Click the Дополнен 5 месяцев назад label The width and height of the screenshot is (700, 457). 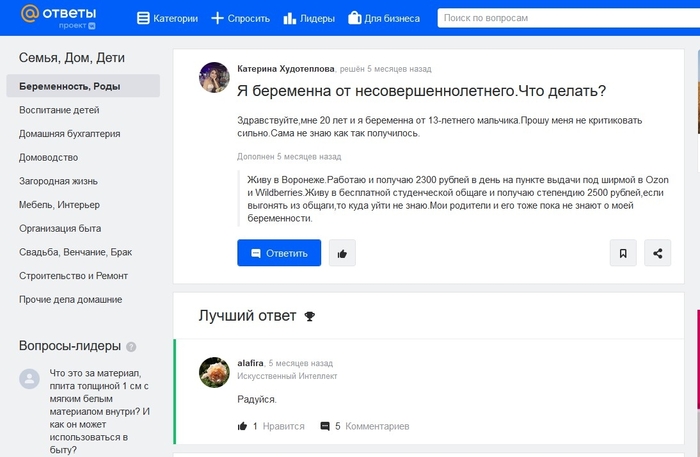coord(289,157)
